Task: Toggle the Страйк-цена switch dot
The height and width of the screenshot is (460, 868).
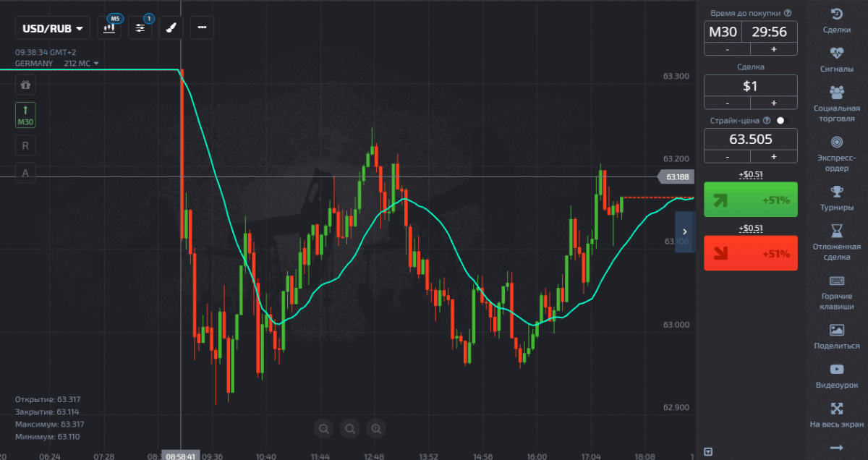Action: coord(780,121)
